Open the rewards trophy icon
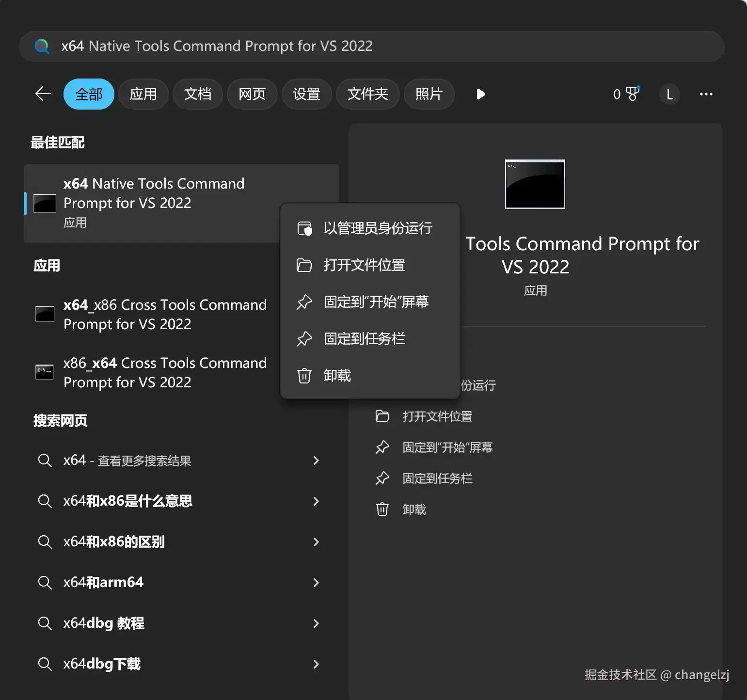 pyautogui.click(x=633, y=94)
